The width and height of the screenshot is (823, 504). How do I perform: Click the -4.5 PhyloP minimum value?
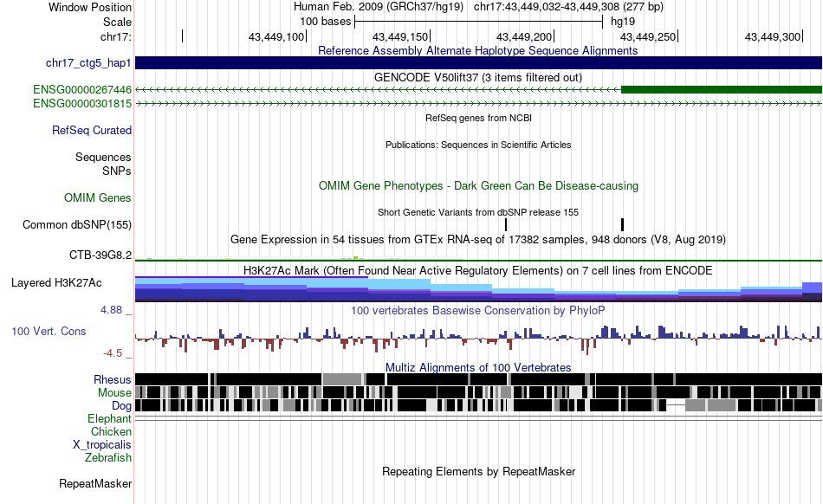pyautogui.click(x=113, y=353)
